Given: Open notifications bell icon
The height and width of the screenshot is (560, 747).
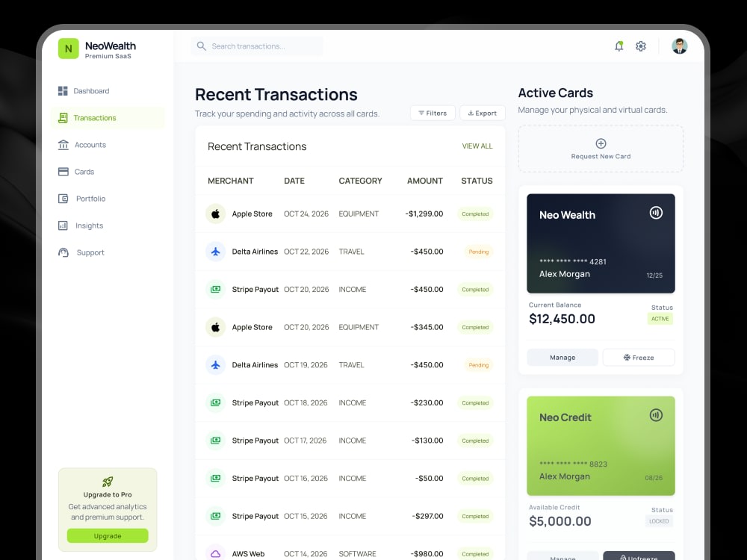Looking at the screenshot, I should coord(619,46).
